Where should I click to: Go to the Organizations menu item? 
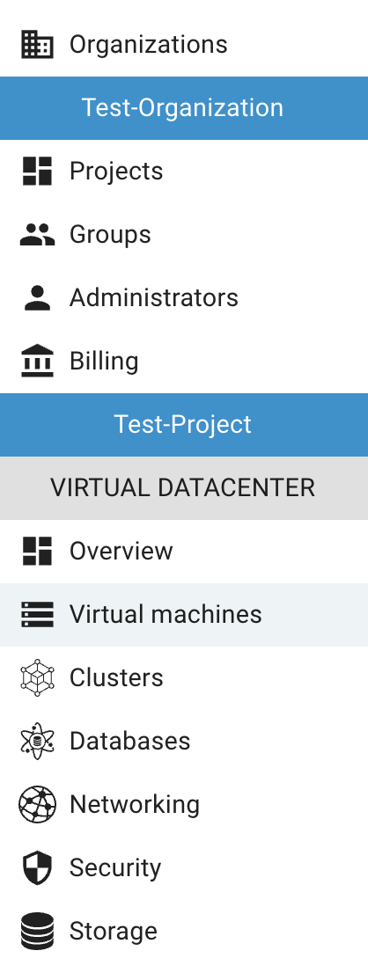(x=184, y=44)
